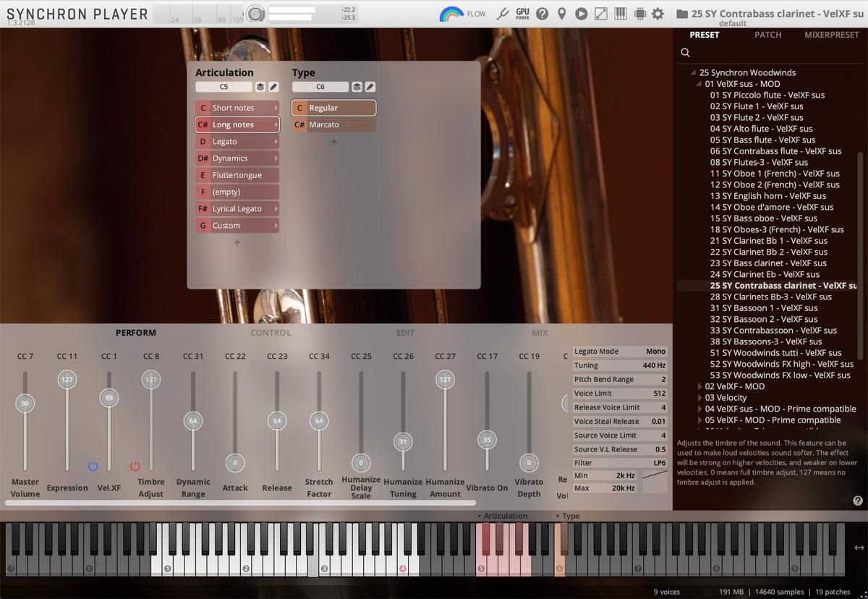Select the Legato articulation
This screenshot has height=599, width=868.
[237, 142]
